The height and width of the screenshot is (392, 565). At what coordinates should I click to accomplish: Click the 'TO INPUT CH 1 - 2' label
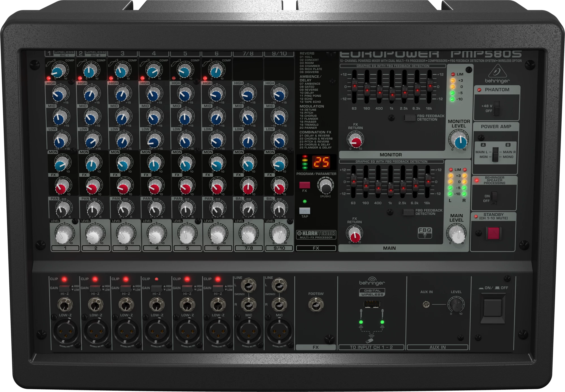371,347
